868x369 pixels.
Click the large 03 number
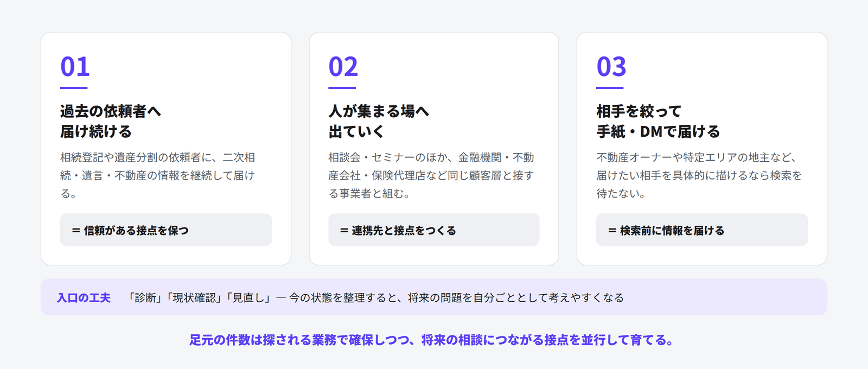tap(611, 67)
